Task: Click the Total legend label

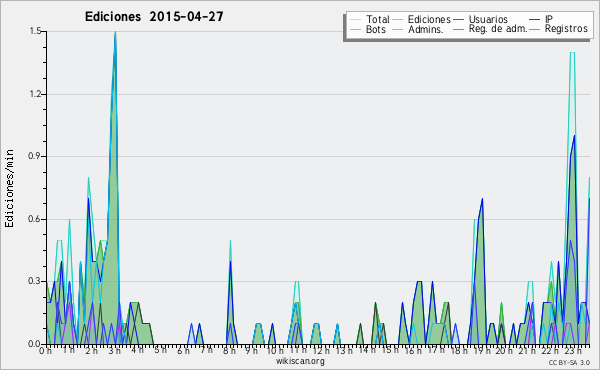Action: (377, 19)
